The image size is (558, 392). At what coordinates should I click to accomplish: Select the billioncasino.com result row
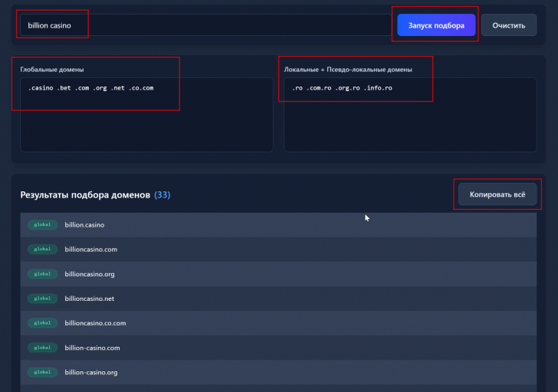click(278, 250)
